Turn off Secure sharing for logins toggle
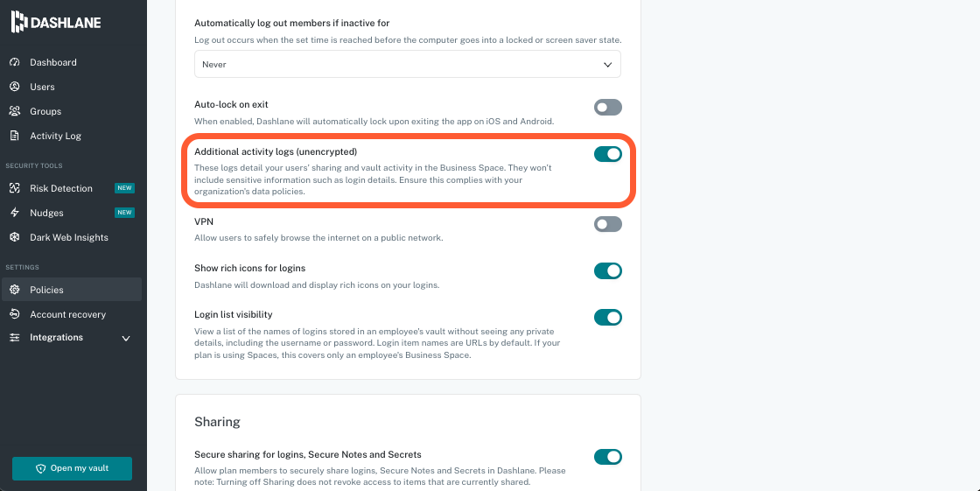Screen dimensions: 980x491 607,457
